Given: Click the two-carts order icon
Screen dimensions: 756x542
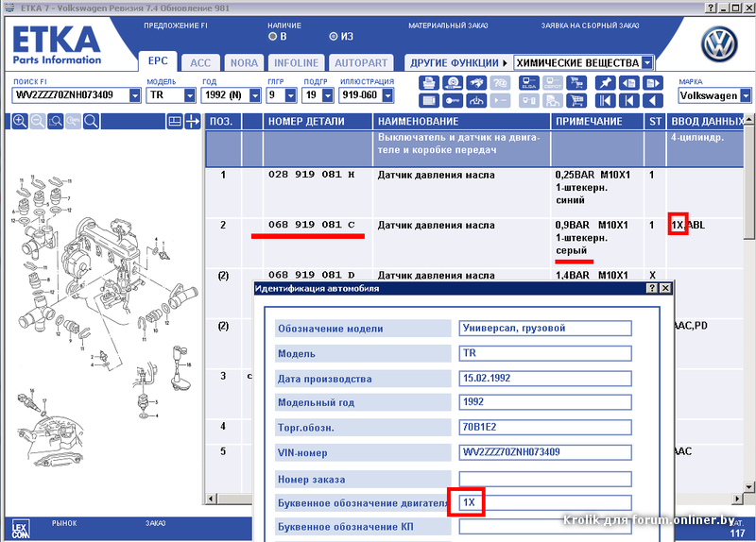Looking at the screenshot, I should coord(576,83).
